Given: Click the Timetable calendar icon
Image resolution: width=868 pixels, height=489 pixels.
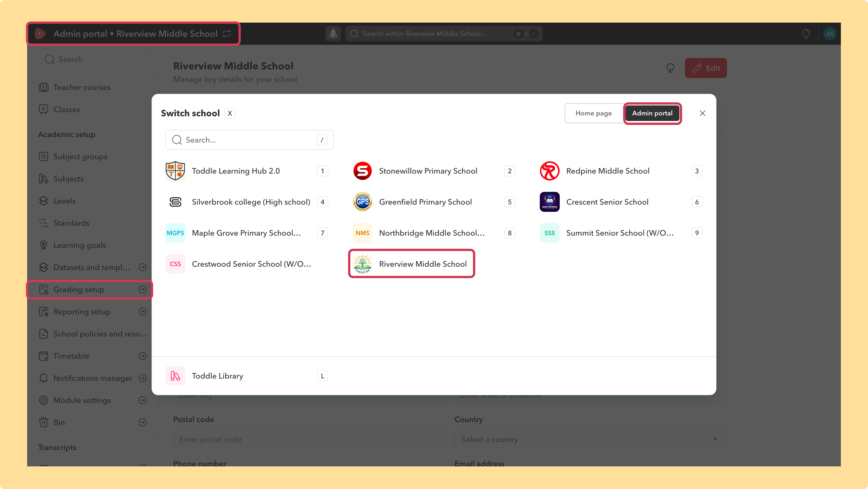Looking at the screenshot, I should click(44, 356).
